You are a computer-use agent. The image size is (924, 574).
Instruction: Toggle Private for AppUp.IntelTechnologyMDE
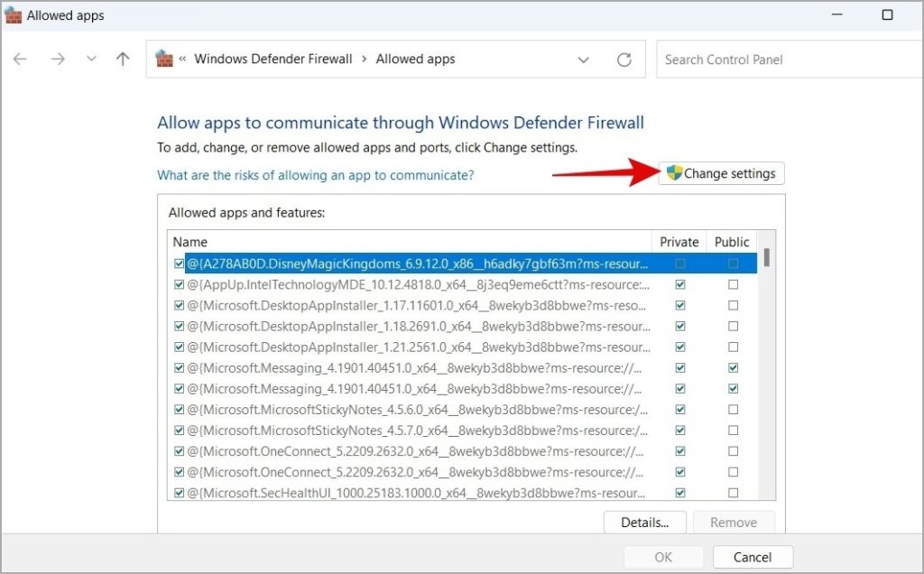coord(680,284)
